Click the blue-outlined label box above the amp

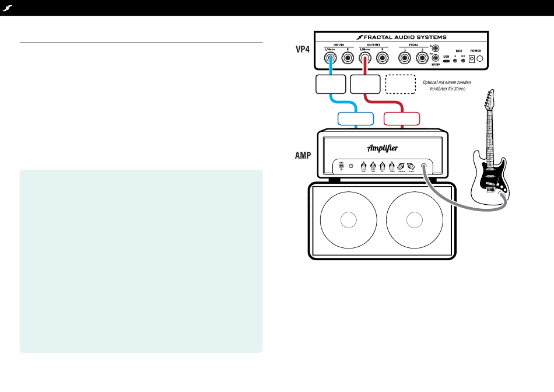[356, 119]
